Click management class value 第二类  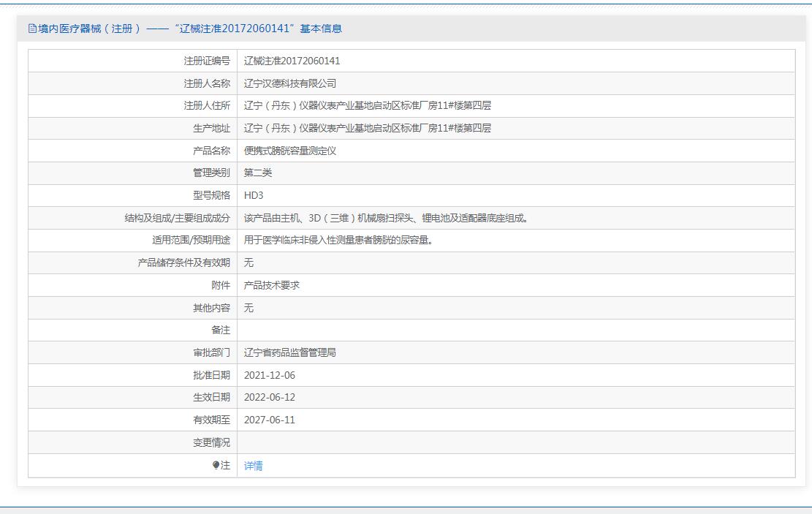point(258,173)
